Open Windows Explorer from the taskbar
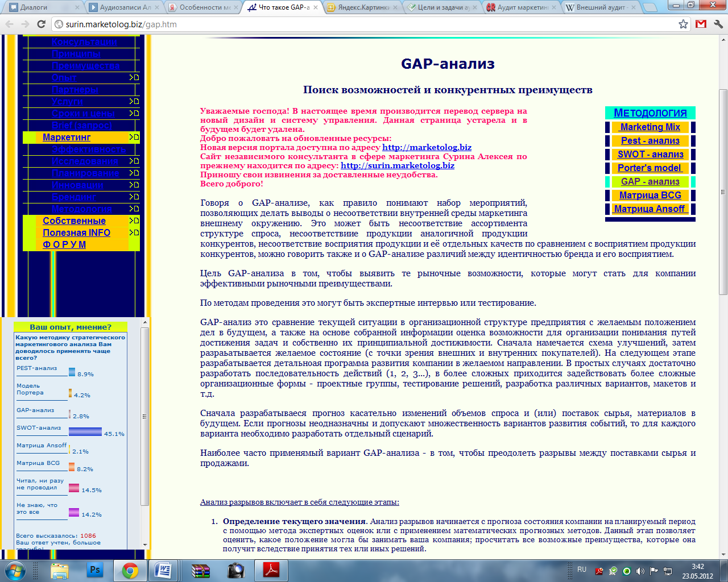 pyautogui.click(x=60, y=570)
